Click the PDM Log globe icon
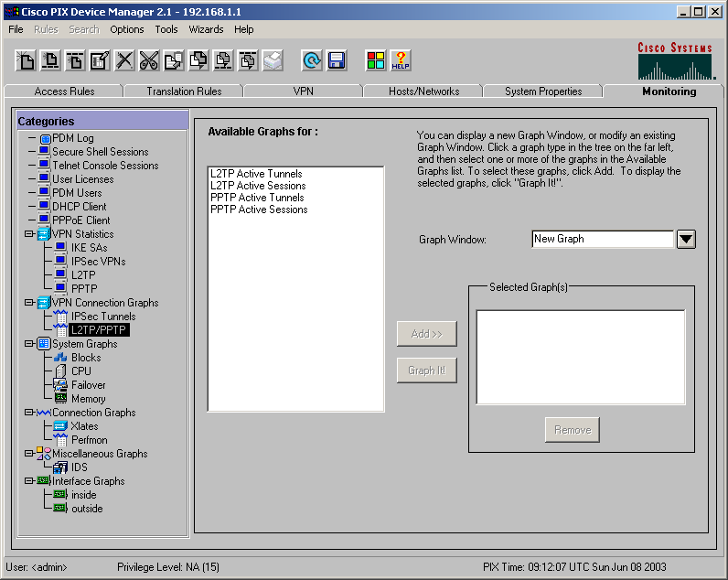Screen dimensions: 728x580 [45, 138]
